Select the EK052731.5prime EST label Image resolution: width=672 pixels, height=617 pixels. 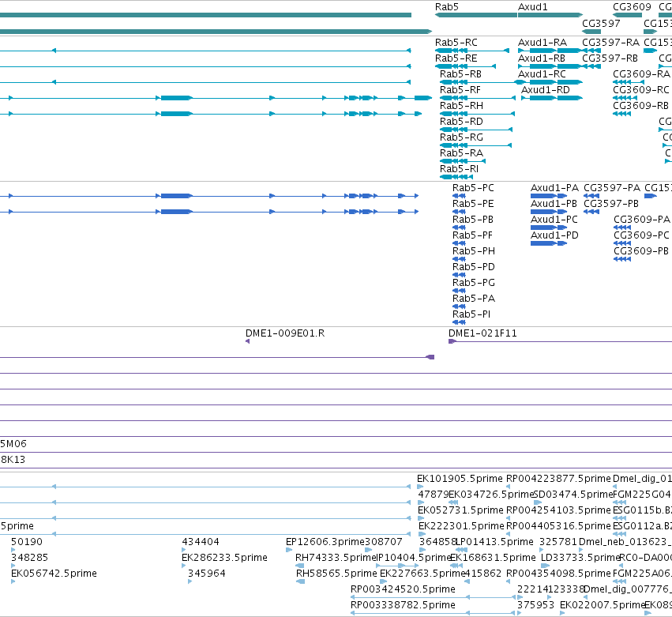[x=460, y=510]
